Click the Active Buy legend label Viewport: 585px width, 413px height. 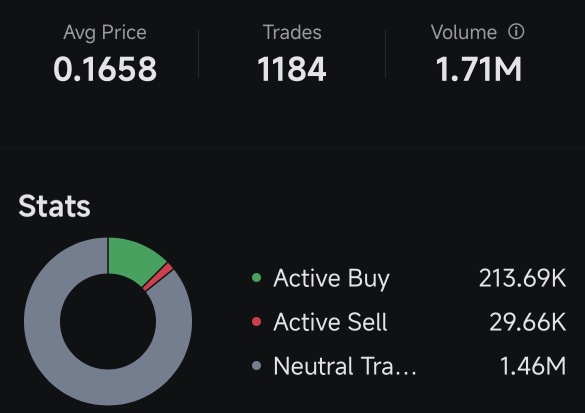(x=331, y=279)
